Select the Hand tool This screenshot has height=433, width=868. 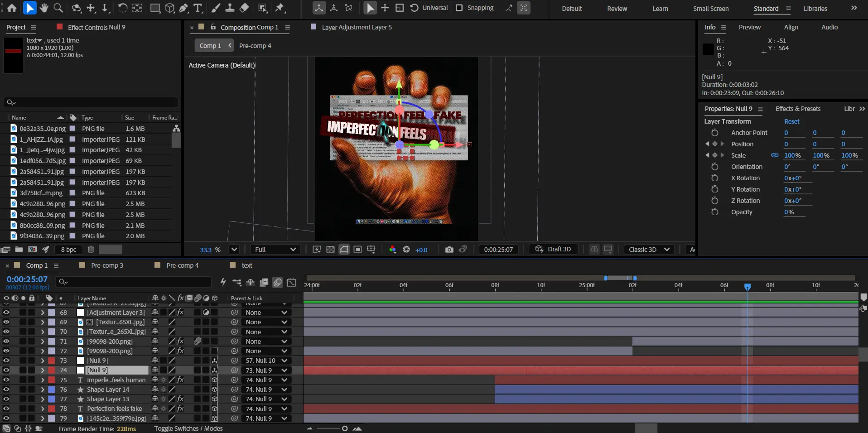point(44,8)
